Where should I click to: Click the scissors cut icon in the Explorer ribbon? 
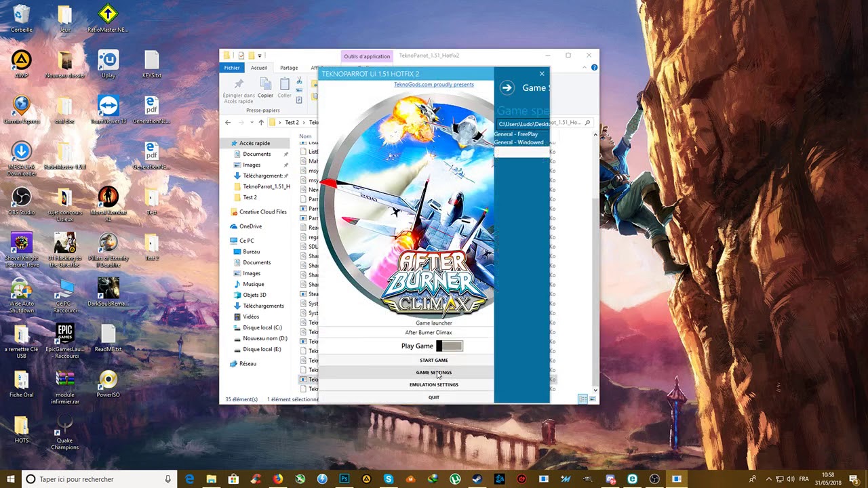(x=299, y=81)
